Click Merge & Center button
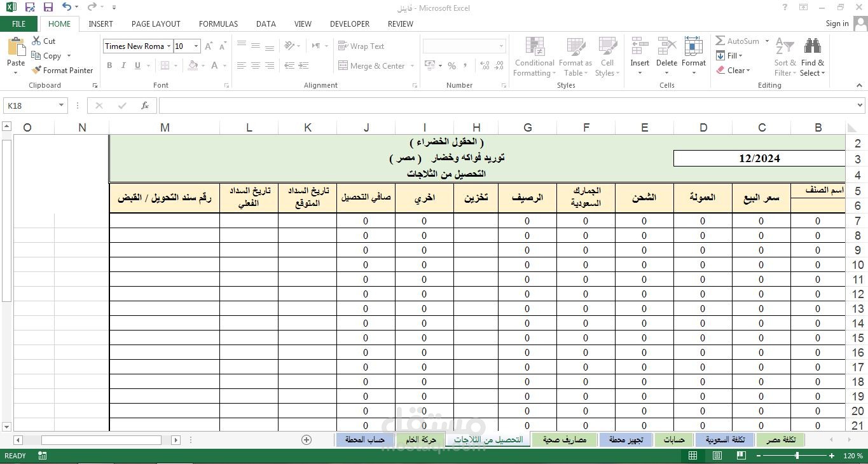Screen dimensions: 868x464 [x=372, y=65]
